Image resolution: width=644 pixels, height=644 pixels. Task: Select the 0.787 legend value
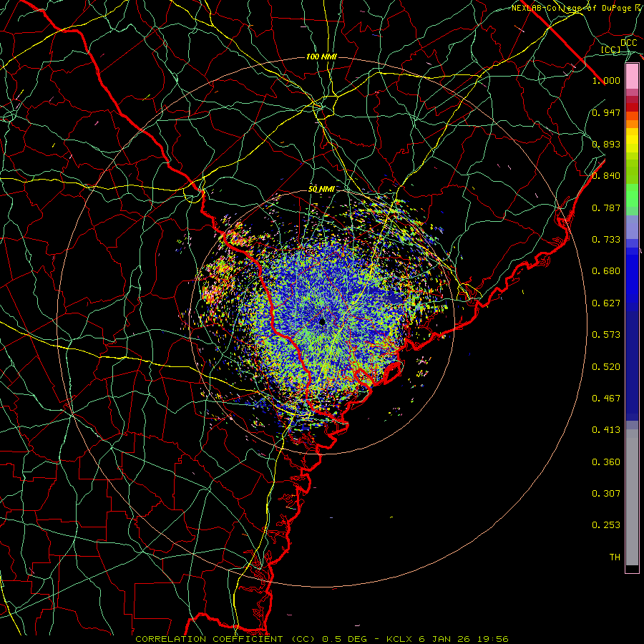(606, 208)
